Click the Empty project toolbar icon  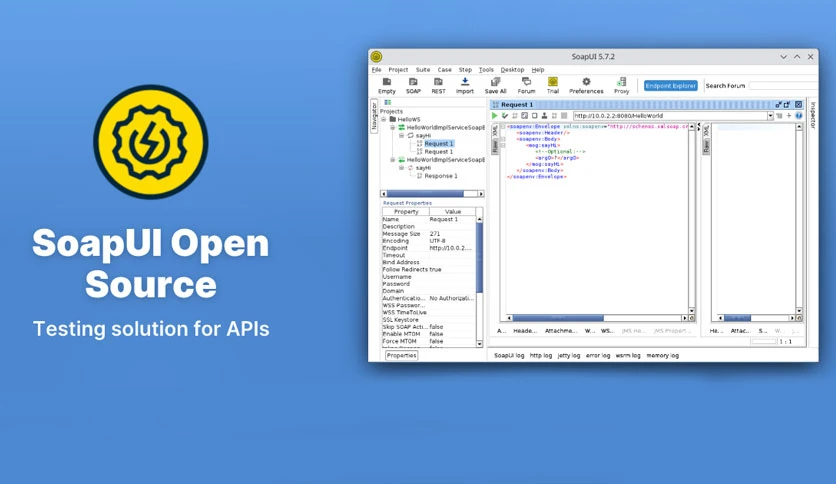(x=387, y=82)
